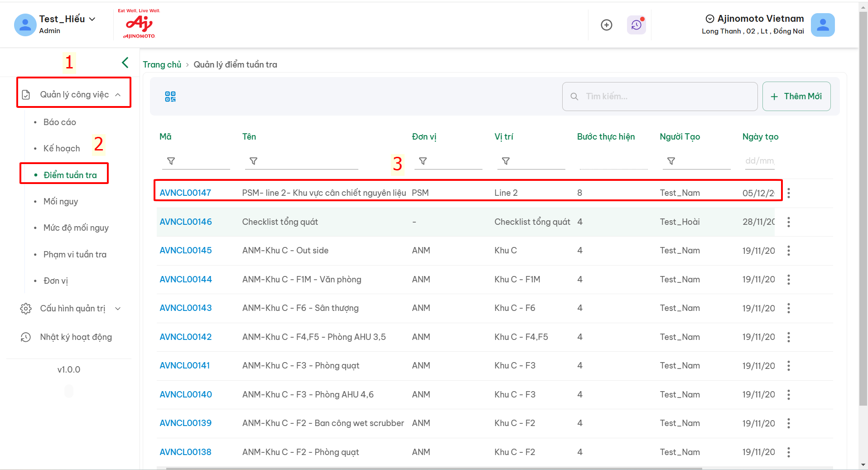Open filter for Mã column
Screen dimensions: 868x470
coord(171,161)
